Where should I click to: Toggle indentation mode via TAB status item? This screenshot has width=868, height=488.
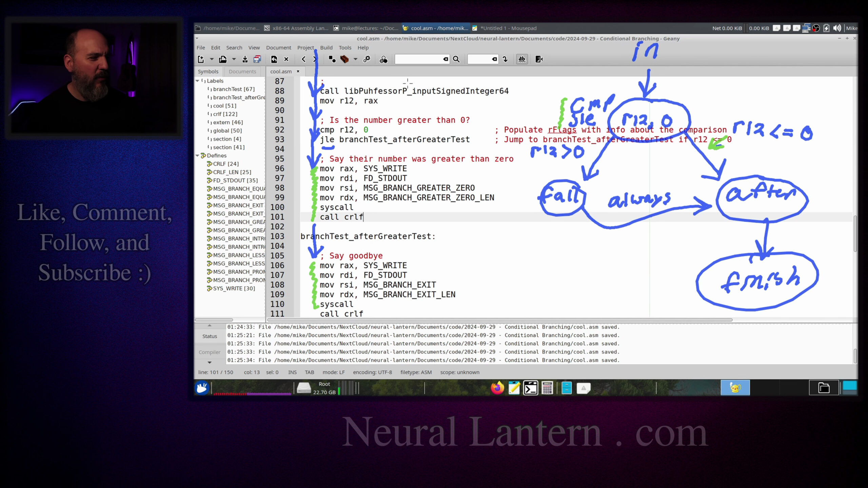309,372
